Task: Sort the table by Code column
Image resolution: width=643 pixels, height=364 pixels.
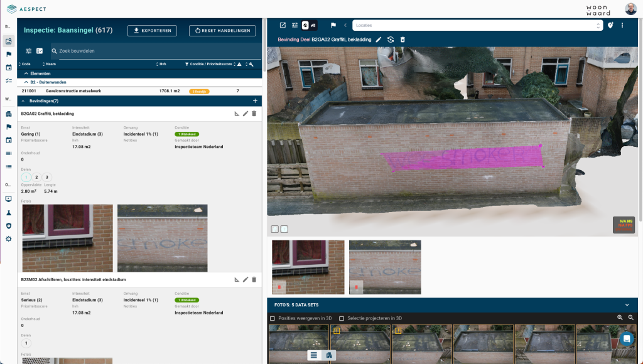Action: [24, 64]
